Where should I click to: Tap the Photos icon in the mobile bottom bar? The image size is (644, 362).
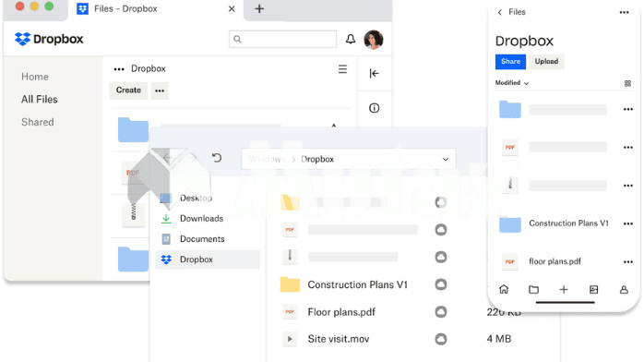594,290
